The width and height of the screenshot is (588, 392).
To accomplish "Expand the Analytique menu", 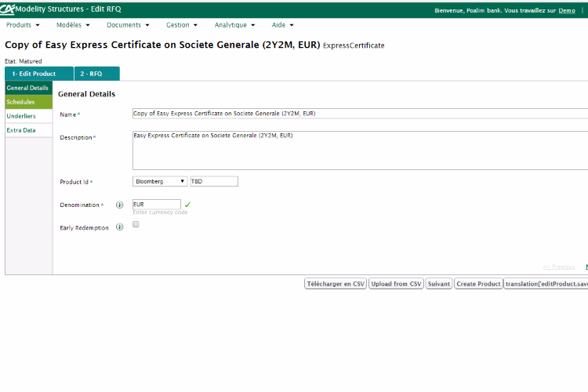I will point(234,25).
